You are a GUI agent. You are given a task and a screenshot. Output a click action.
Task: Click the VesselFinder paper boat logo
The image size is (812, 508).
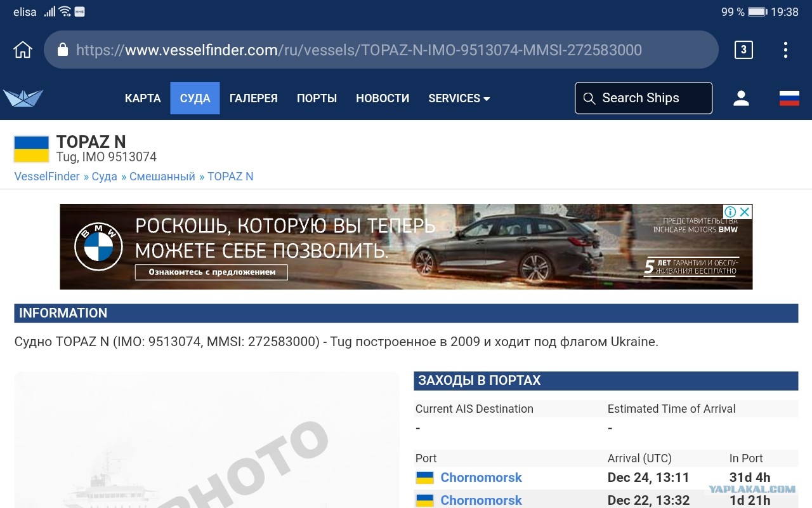click(23, 98)
